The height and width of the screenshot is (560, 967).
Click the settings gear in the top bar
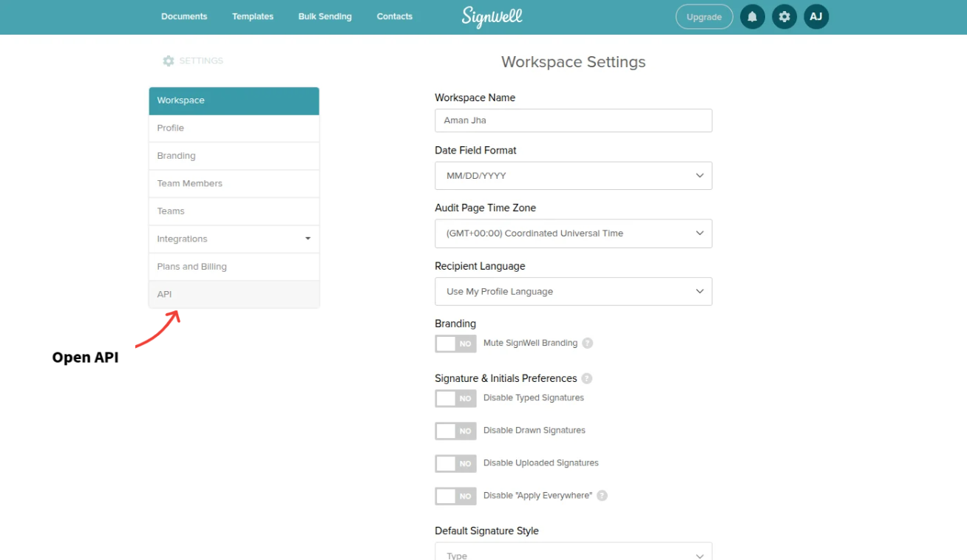784,16
